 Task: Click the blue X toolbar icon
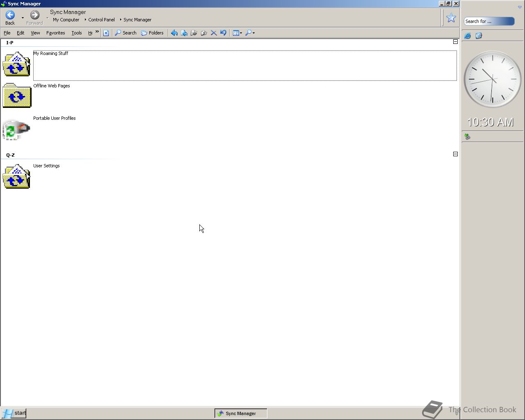(106, 33)
